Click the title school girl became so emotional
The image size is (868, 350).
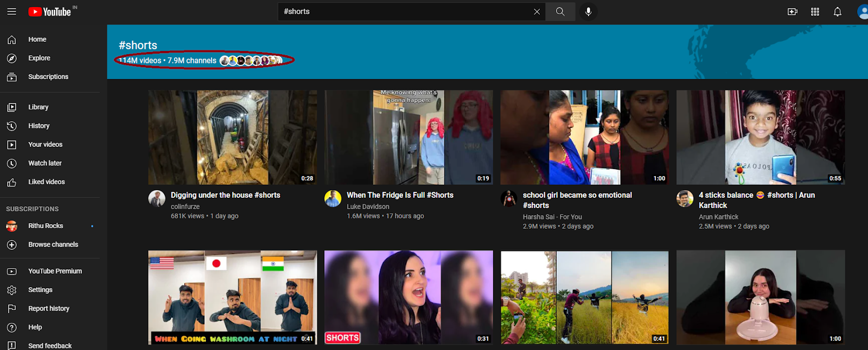[x=577, y=200]
